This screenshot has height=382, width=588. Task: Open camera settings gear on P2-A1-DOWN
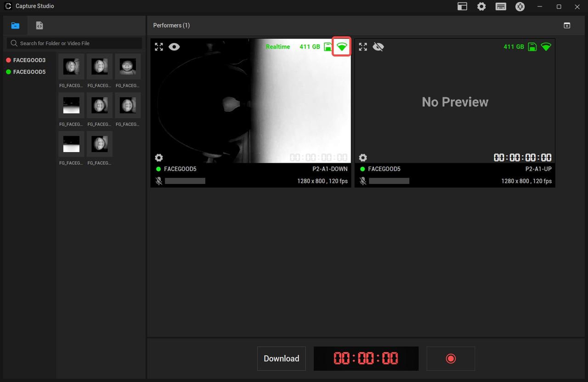tap(159, 158)
